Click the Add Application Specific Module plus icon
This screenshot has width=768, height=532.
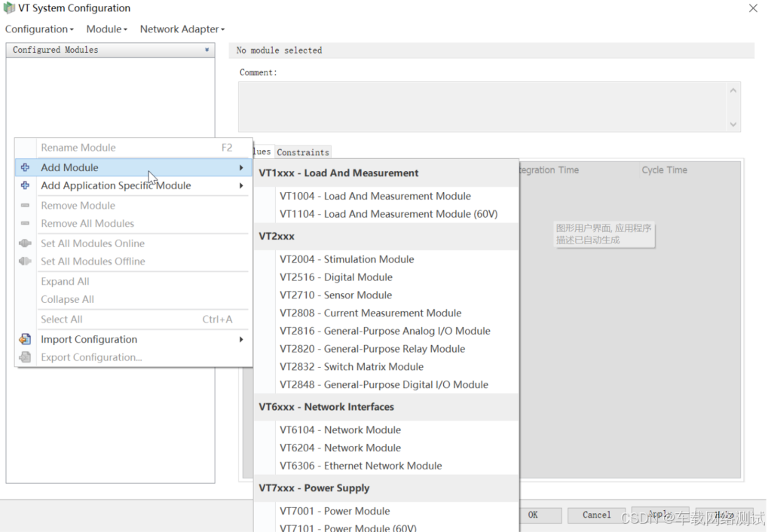point(25,185)
